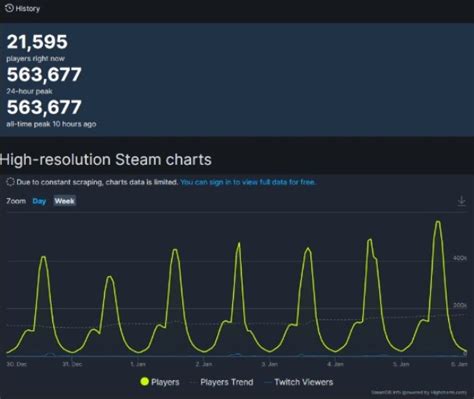Viewport: 474px width, 399px height.
Task: Click the tallest peak on the players chart
Action: pyautogui.click(x=438, y=222)
